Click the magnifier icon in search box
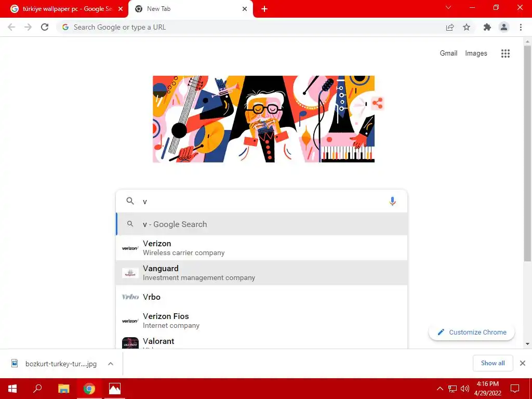 tap(130, 201)
